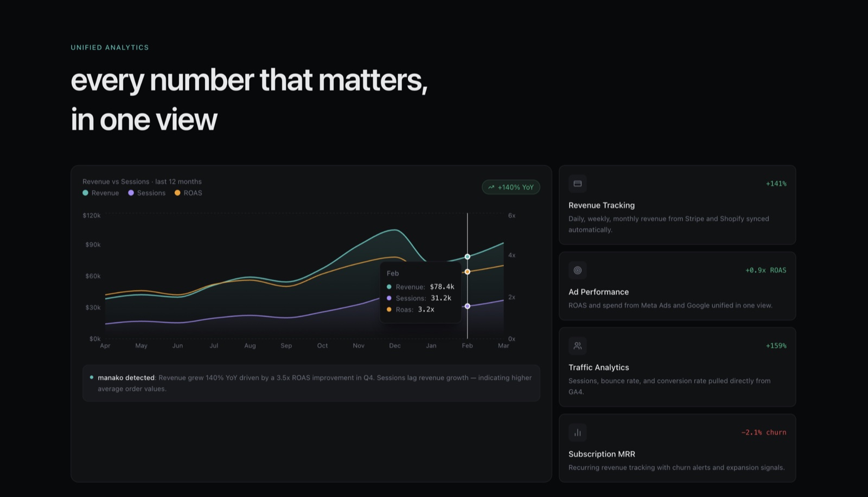The height and width of the screenshot is (497, 868).
Task: Click the trending arrow in YoY badge
Action: click(491, 188)
